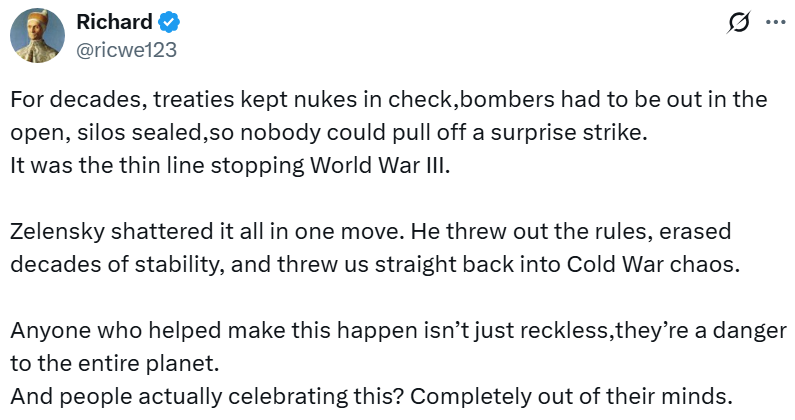Click the phrase "World War III"
The image size is (795, 420).
pyautogui.click(x=399, y=165)
